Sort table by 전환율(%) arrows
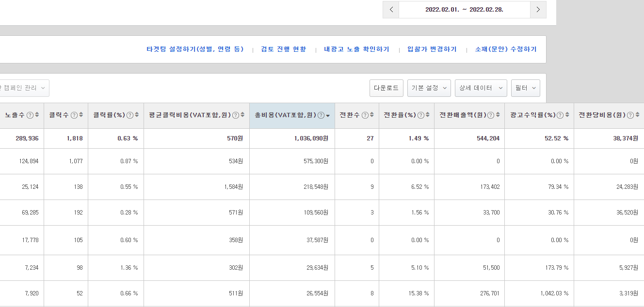This screenshot has width=644, height=307. pos(428,115)
